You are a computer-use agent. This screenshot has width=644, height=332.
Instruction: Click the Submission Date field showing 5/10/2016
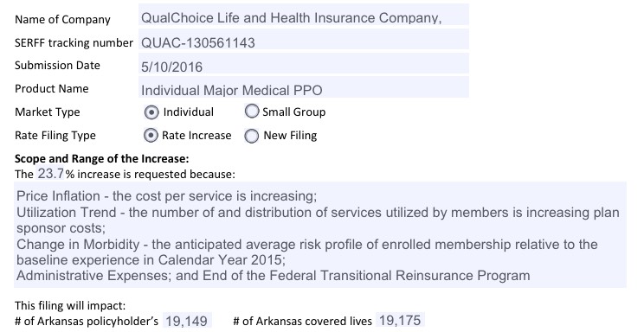pos(304,63)
